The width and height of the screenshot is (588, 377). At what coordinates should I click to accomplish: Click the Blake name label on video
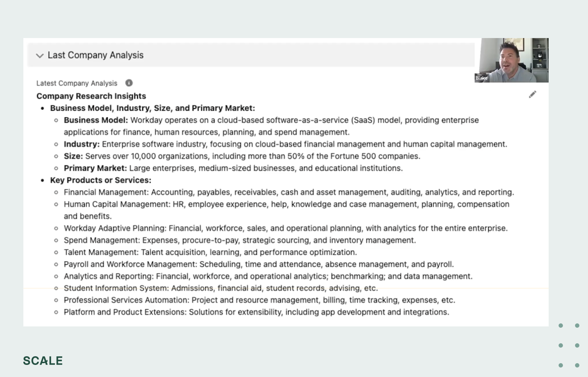click(x=481, y=78)
